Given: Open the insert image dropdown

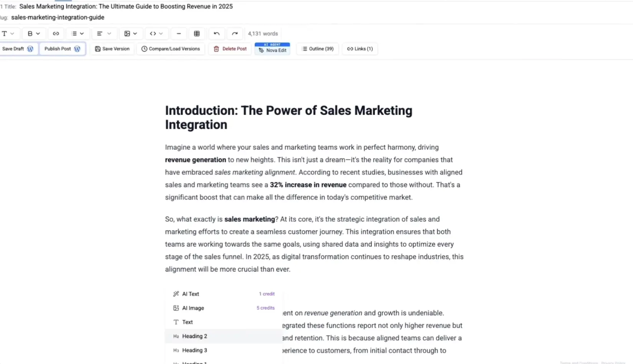Looking at the screenshot, I should click(131, 34).
